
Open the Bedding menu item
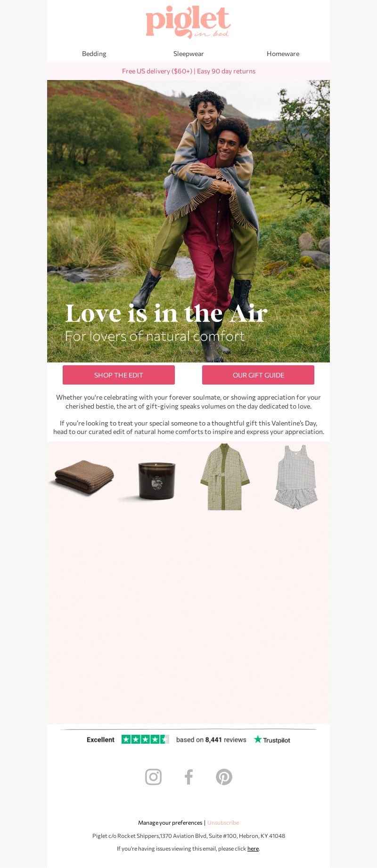[x=94, y=54]
